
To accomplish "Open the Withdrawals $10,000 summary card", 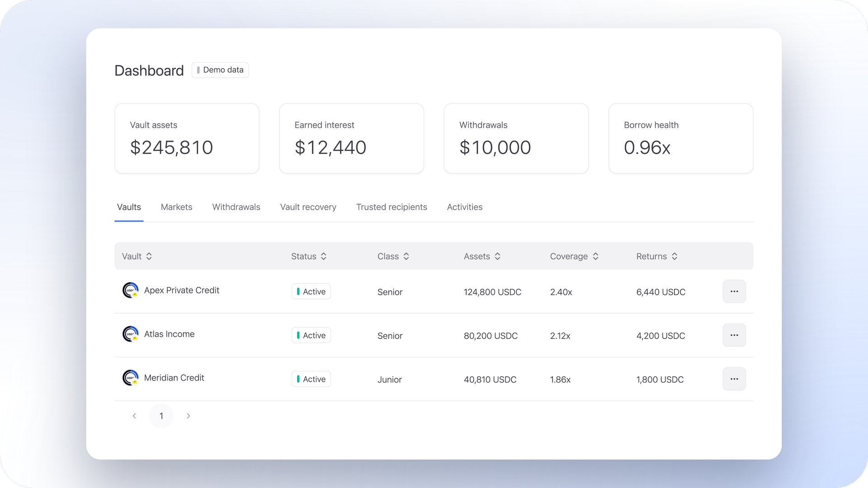I will click(516, 138).
